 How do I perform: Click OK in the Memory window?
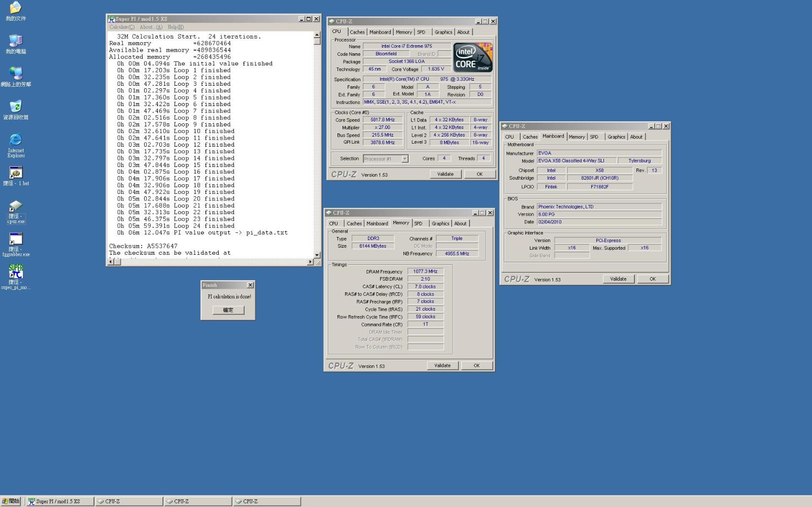477,365
